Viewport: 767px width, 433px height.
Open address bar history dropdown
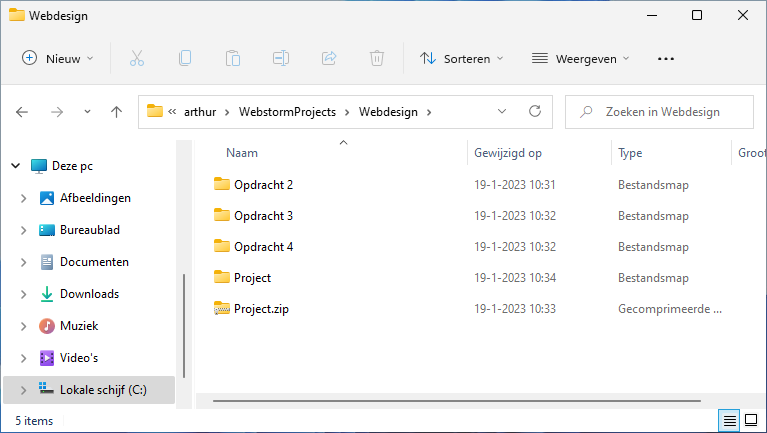click(x=502, y=112)
